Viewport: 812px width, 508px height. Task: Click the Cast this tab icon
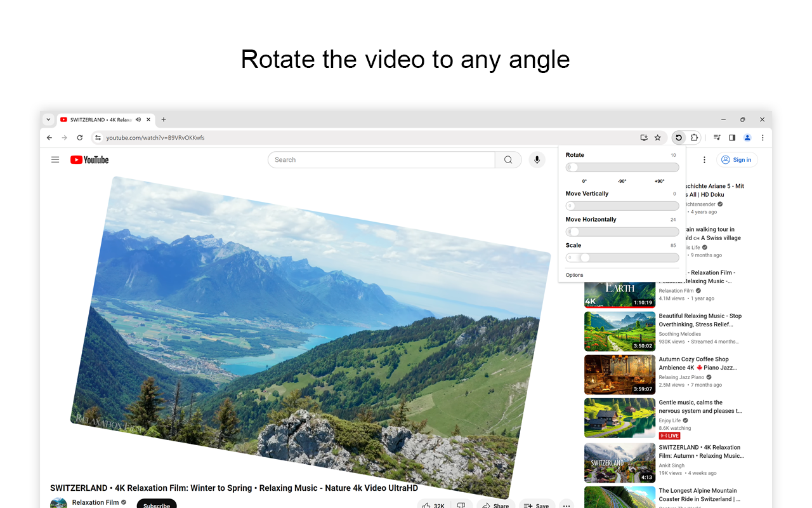point(644,137)
